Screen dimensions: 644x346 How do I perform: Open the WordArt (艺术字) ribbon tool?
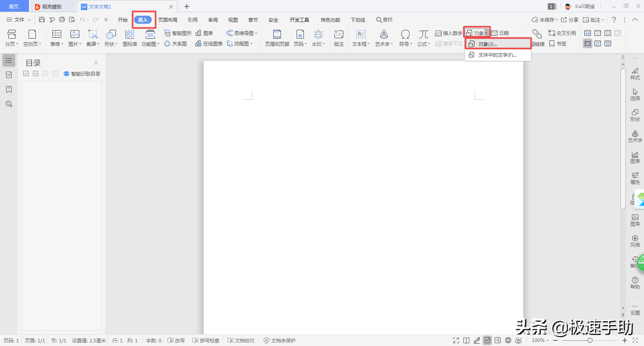384,38
